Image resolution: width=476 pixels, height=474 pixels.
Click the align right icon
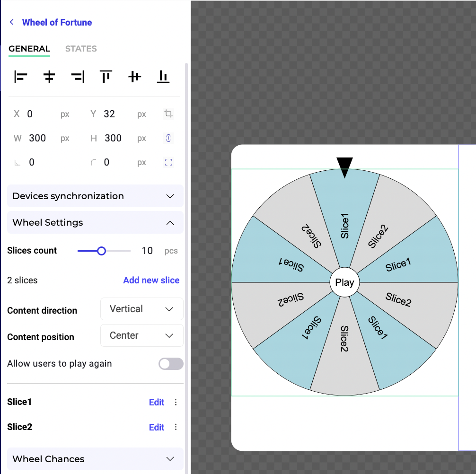78,77
